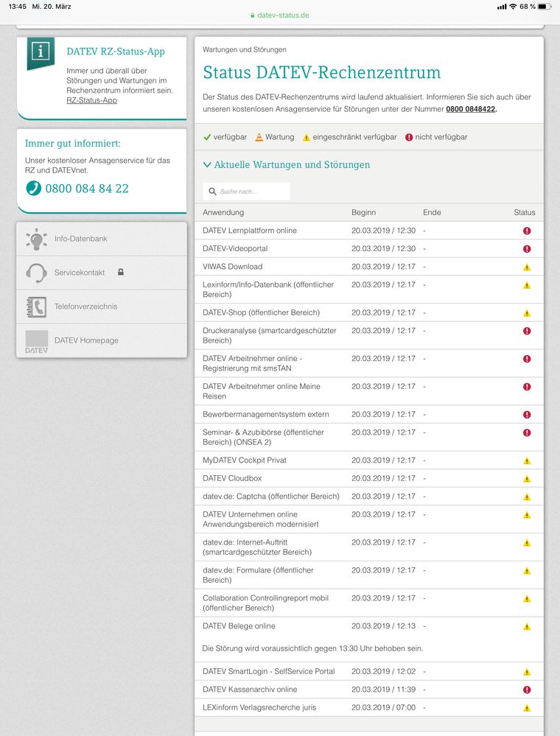The width and height of the screenshot is (560, 736).
Task: Click the warning icon for LEXinform Verlagsrecherche juris
Action: (527, 708)
